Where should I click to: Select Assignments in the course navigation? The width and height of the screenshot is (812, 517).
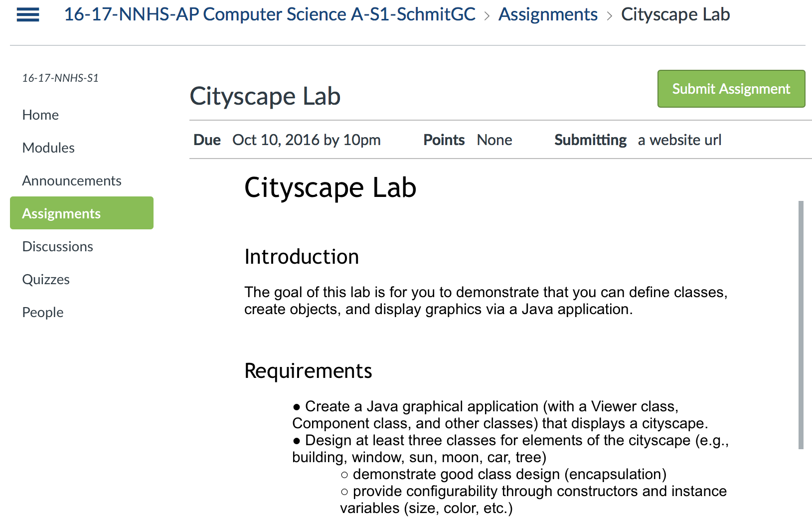[61, 213]
